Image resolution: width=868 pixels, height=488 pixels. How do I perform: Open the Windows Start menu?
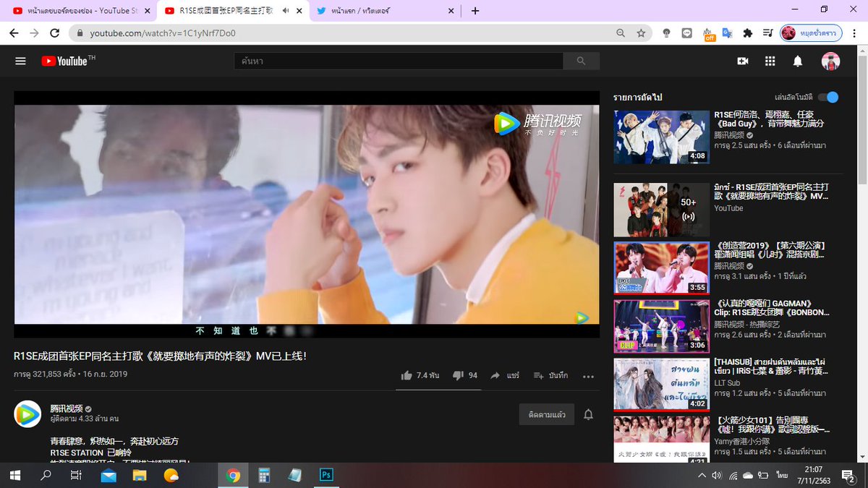[15, 475]
